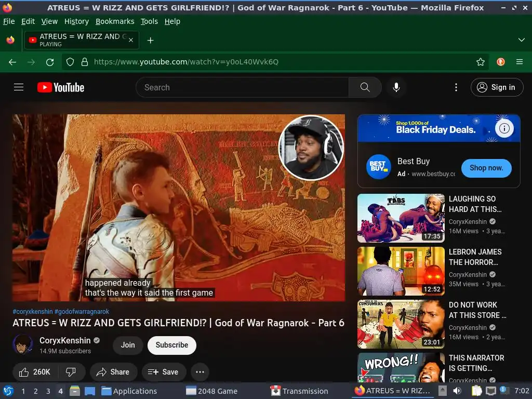Click the notification tray icon
The height and width of the screenshot is (399, 532).
pyautogui.click(x=503, y=390)
